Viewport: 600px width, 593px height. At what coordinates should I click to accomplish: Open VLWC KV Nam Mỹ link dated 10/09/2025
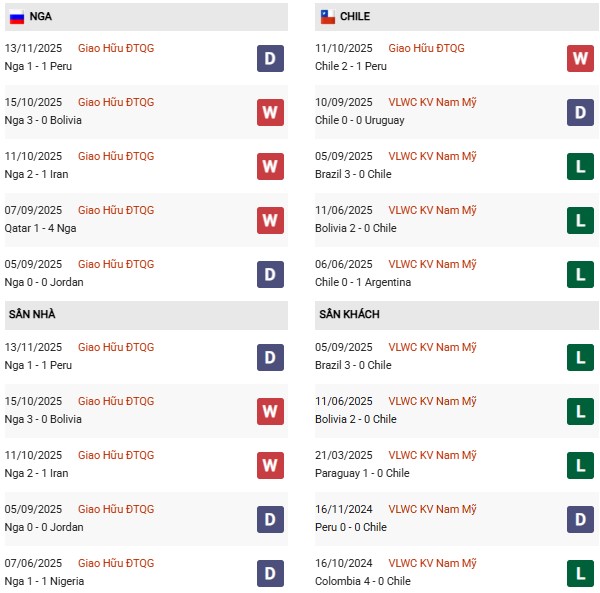tap(432, 102)
